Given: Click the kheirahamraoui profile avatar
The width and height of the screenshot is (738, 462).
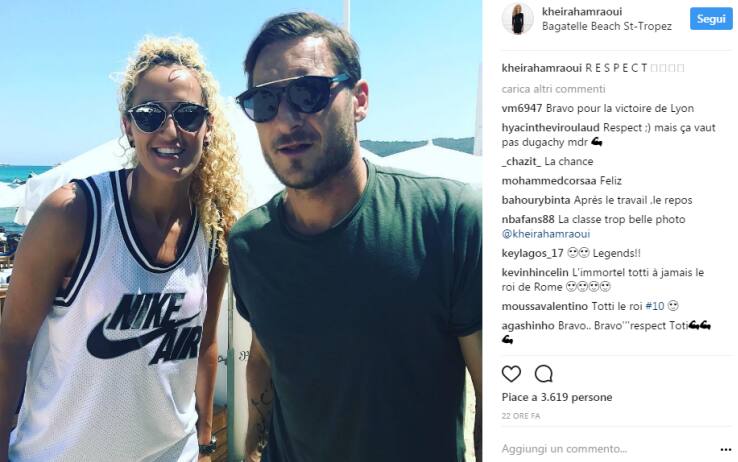Looking at the screenshot, I should click(x=518, y=18).
